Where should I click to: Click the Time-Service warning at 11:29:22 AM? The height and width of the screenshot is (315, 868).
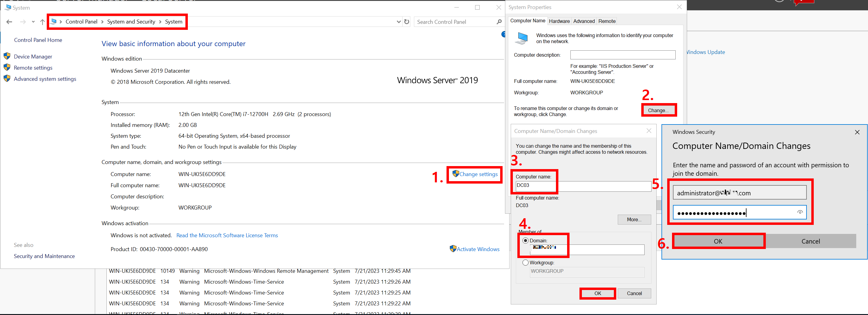260,303
